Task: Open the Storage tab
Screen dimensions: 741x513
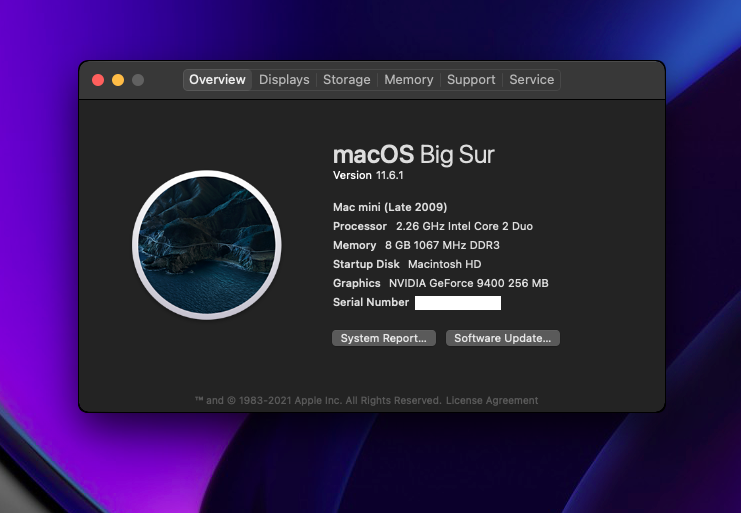Action: coord(346,80)
